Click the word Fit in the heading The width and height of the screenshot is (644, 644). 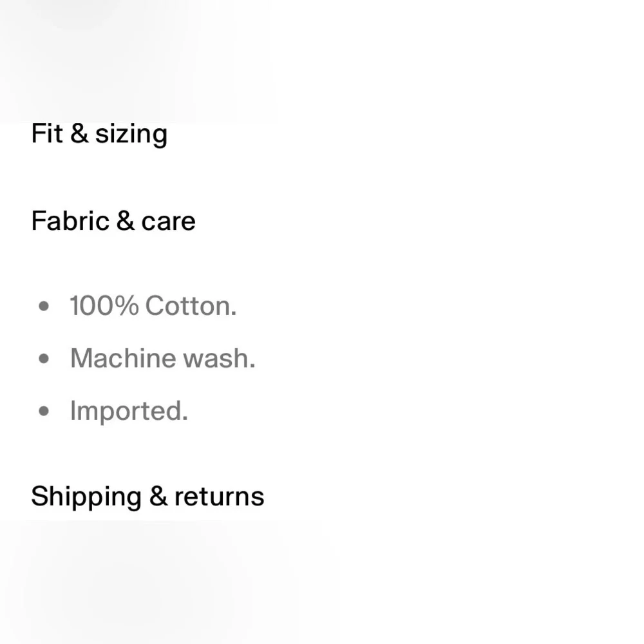(x=47, y=133)
